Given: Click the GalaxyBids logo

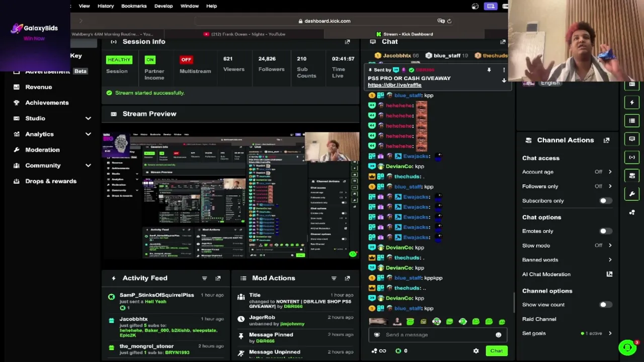Looking at the screenshot, I should tap(35, 28).
